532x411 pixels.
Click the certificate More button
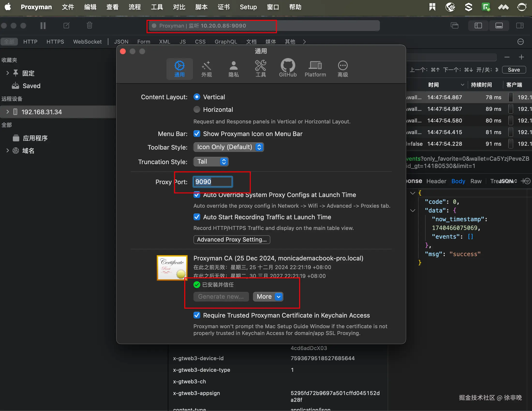point(268,297)
